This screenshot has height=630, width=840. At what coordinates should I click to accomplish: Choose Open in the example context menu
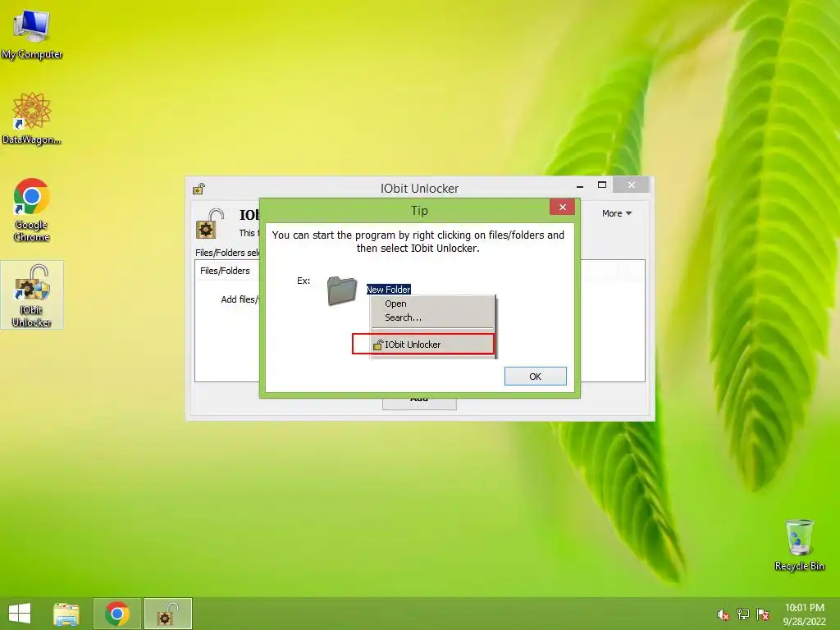[395, 304]
